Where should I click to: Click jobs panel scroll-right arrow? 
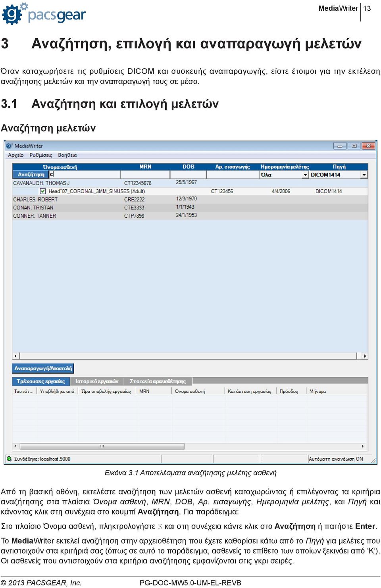coord(363,446)
